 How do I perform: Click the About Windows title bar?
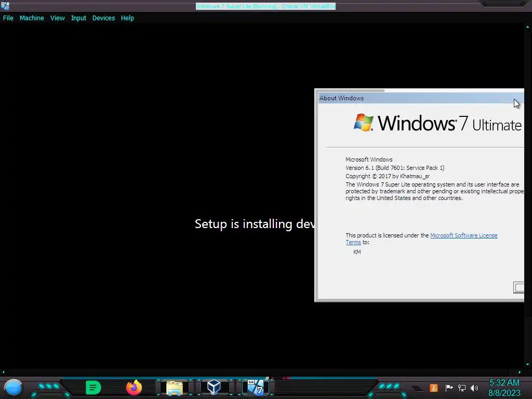[x=421, y=98]
